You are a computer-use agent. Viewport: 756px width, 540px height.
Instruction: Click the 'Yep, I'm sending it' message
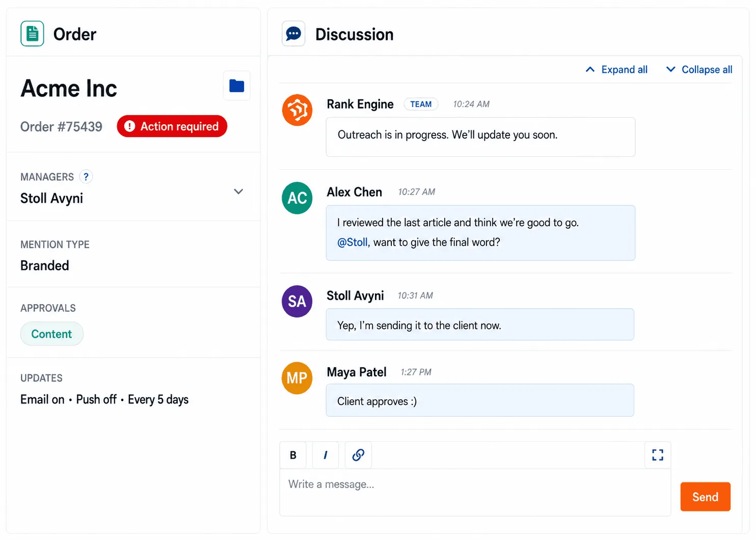point(480,325)
